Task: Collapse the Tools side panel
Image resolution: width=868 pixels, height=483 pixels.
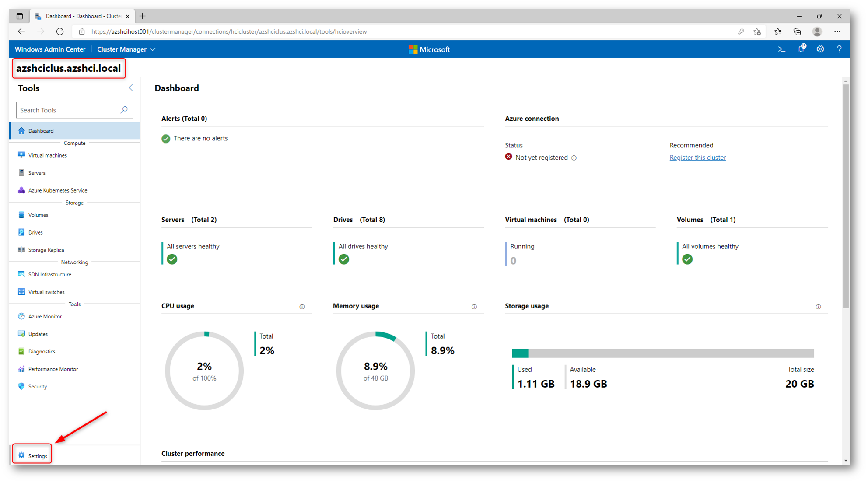Action: pos(131,88)
